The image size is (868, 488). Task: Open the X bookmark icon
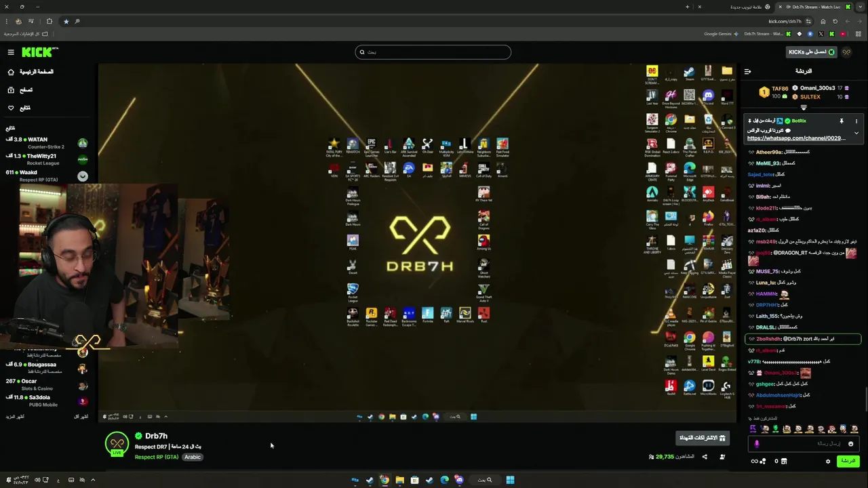(821, 34)
